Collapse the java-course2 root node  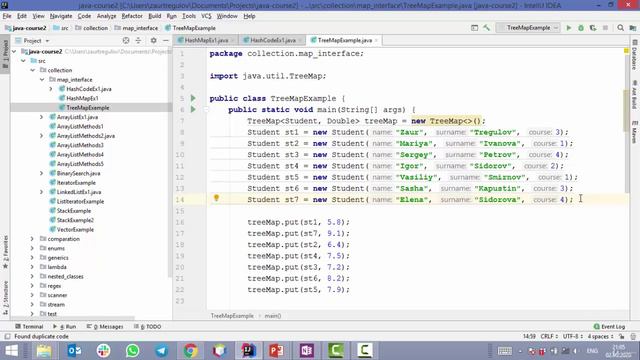click(14, 51)
